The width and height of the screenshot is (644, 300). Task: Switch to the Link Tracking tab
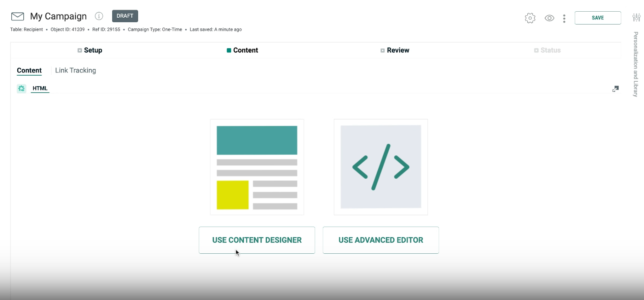coord(76,70)
